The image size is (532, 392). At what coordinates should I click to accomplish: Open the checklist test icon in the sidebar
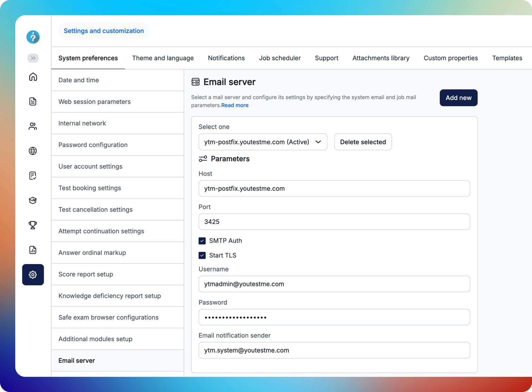pos(33,176)
